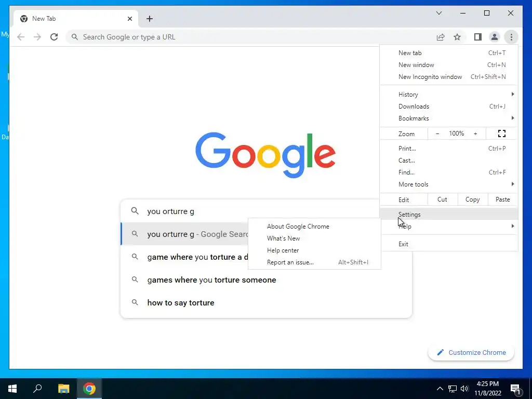Viewport: 532px width, 399px height.
Task: Reload the page with the refresh icon
Action: click(54, 37)
